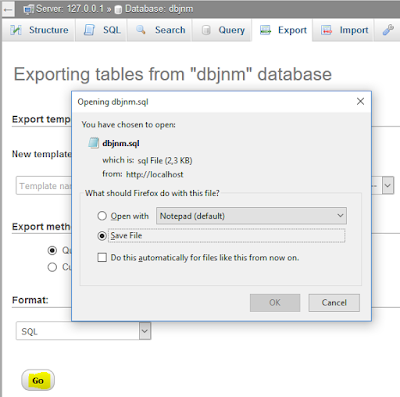This screenshot has height=397, width=400.
Task: Click the dbjnm.sql file icon in dialog
Action: [x=93, y=143]
